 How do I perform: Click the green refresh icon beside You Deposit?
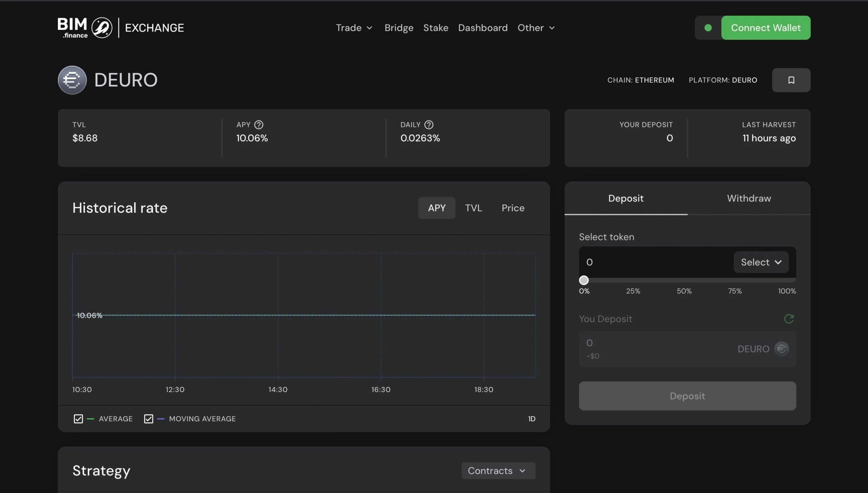pos(789,319)
